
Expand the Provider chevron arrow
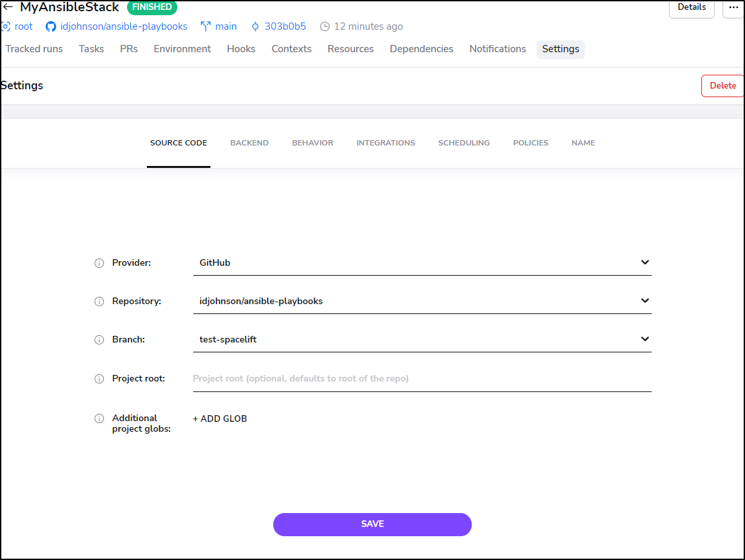pos(644,262)
